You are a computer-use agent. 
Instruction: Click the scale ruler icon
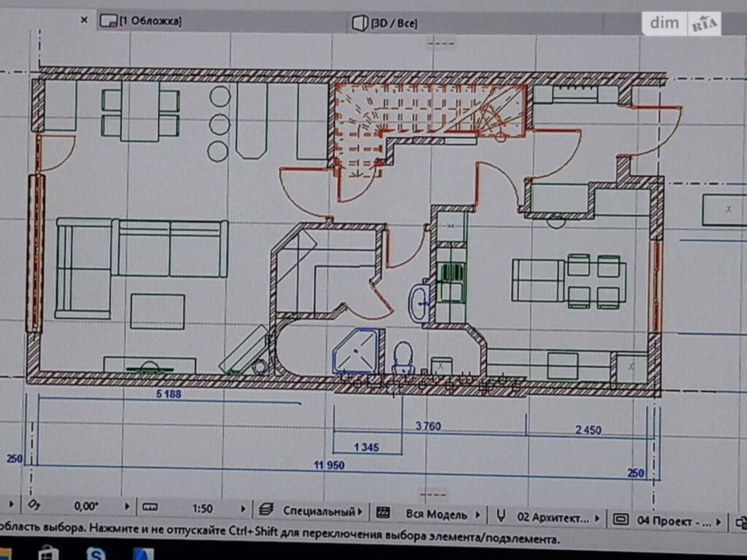point(150,507)
